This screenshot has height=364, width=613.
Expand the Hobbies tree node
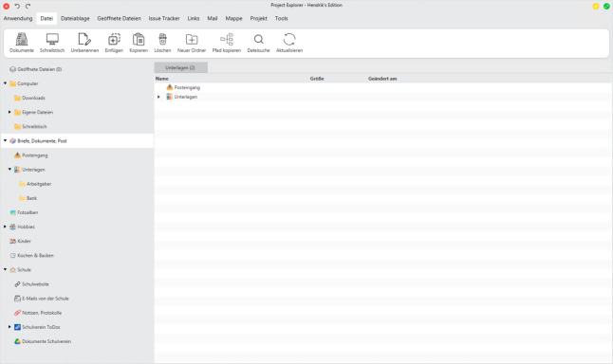click(5, 227)
